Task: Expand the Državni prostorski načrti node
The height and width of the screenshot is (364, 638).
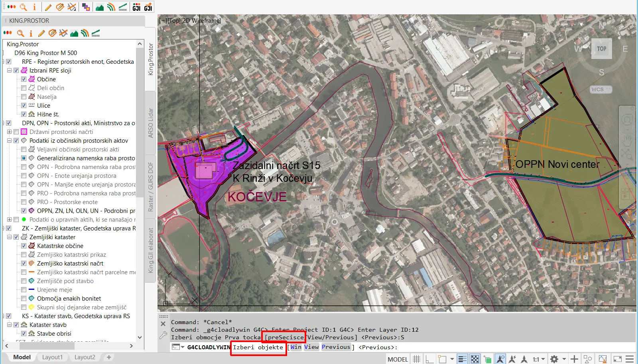Action: (x=9, y=132)
